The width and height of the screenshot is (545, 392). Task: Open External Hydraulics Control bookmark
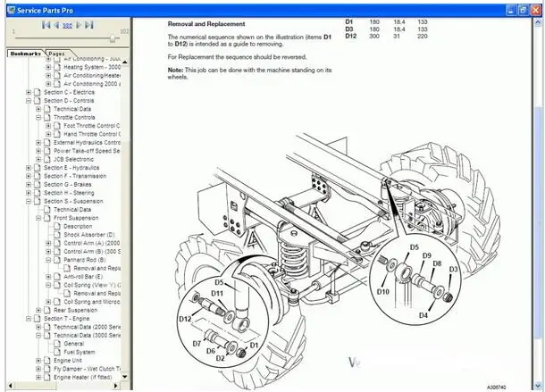(x=88, y=143)
